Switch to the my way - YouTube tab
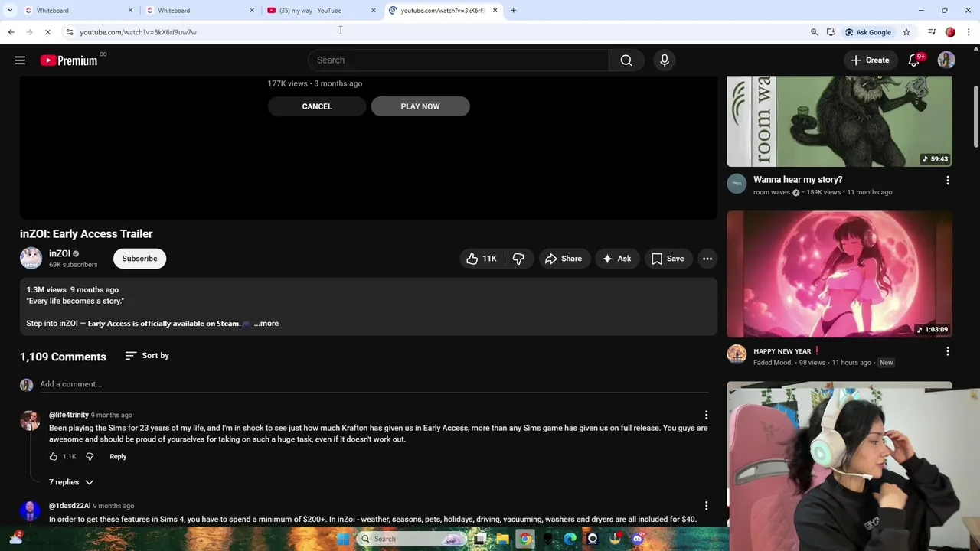 click(x=321, y=11)
